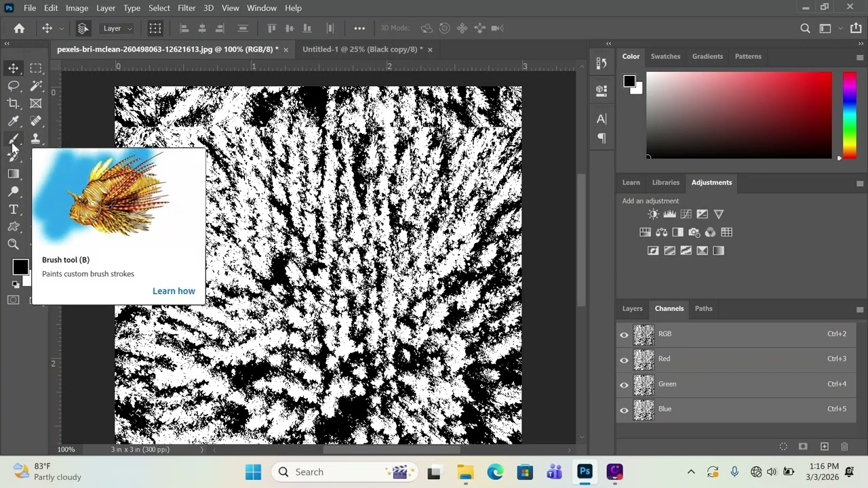Image resolution: width=868 pixels, height=488 pixels.
Task: Switch to the Layers tab
Action: coord(632,308)
